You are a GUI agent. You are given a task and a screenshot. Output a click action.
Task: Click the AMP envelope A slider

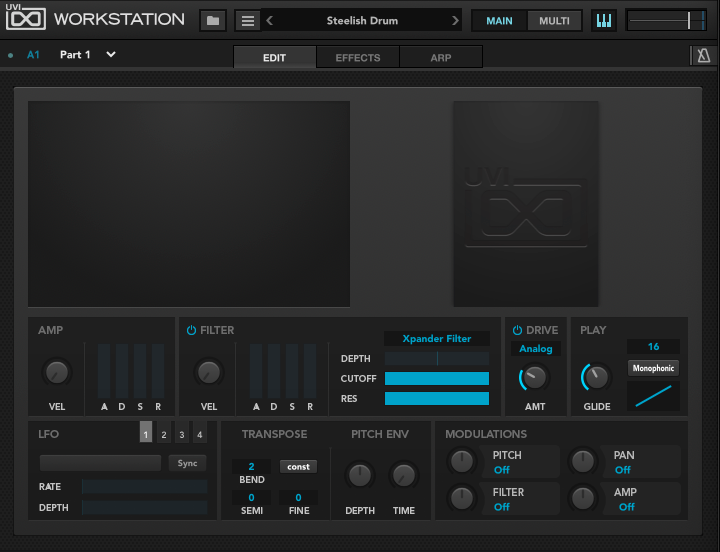click(x=104, y=371)
